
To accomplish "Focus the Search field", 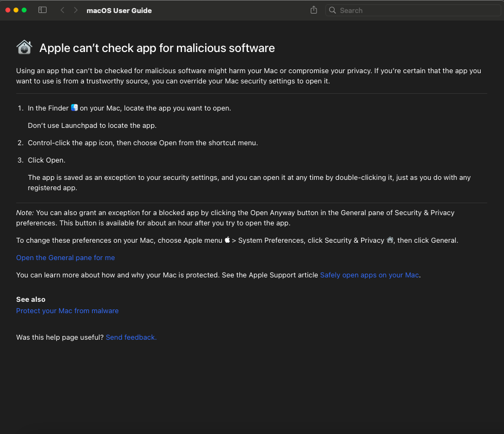I will [x=413, y=10].
